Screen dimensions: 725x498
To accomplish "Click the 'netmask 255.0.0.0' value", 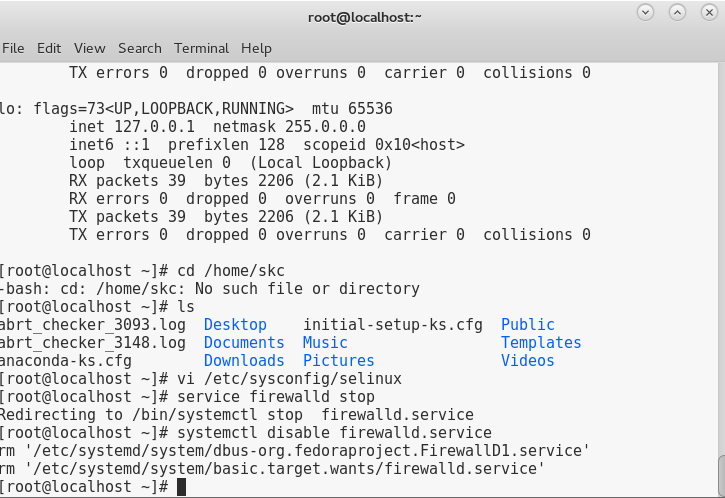I will [x=289, y=127].
